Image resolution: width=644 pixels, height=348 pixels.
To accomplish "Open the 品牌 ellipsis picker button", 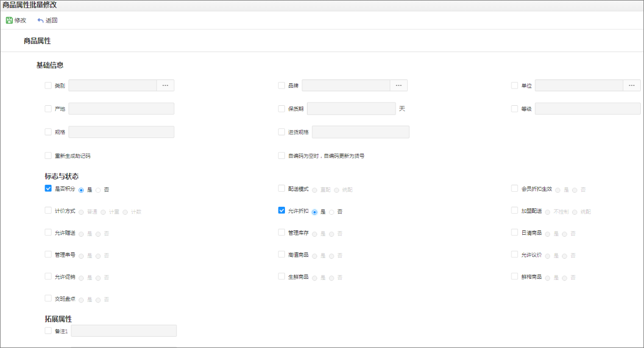I will pos(398,85).
